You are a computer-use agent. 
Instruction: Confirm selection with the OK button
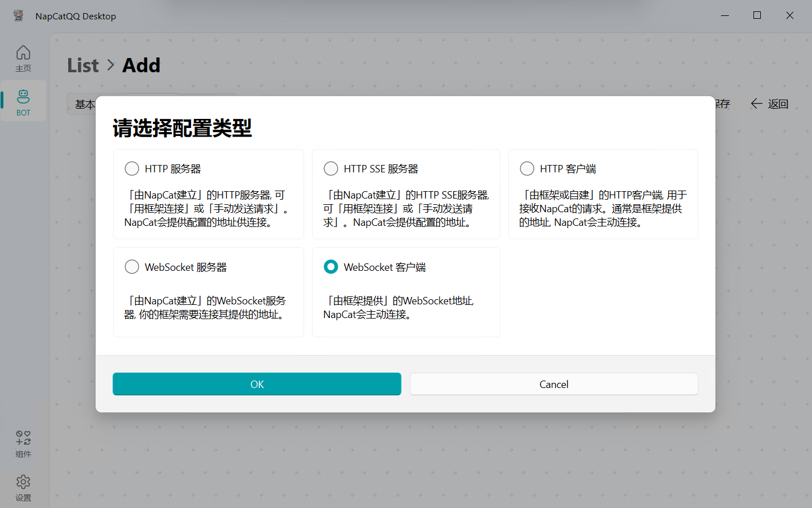pyautogui.click(x=257, y=384)
